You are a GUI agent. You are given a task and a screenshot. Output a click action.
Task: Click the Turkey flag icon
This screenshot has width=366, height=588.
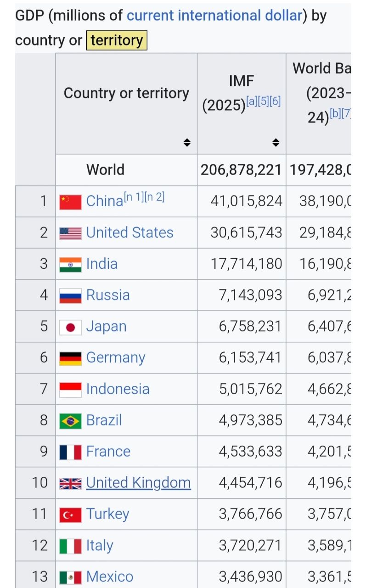(70, 514)
